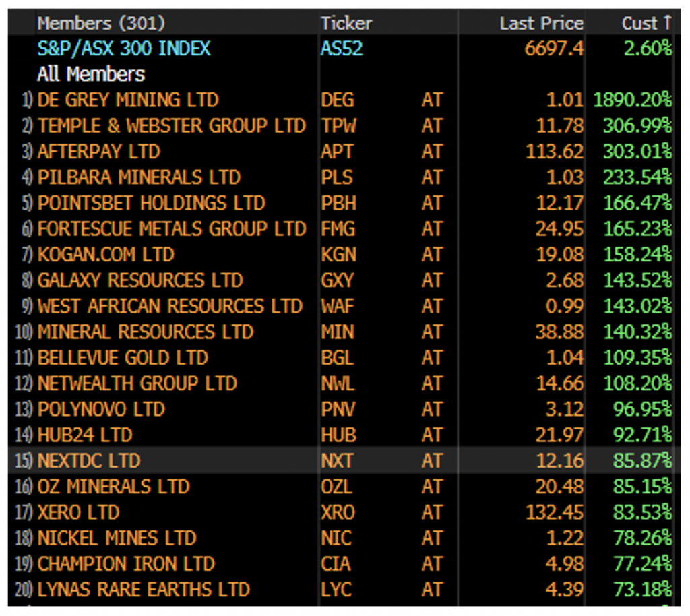
Task: Click the TPW ticker cell
Action: click(x=338, y=126)
